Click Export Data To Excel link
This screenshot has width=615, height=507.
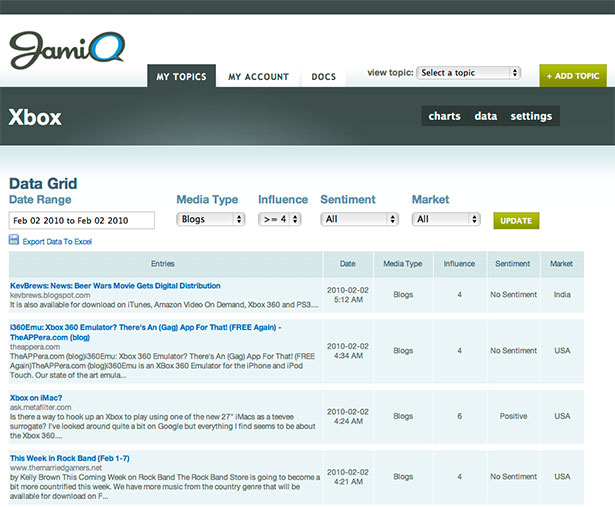57,242
